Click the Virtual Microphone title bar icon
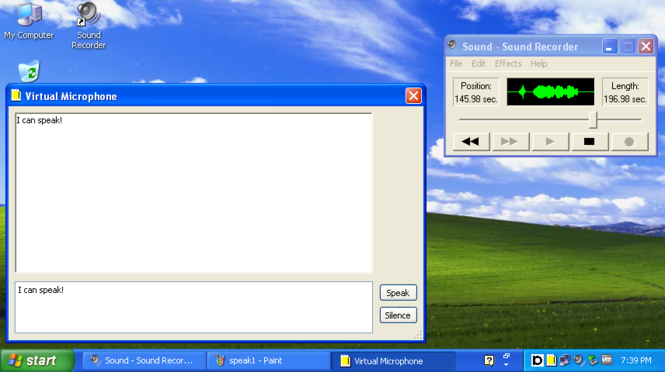Viewport: 665px width, 372px height. pyautogui.click(x=16, y=95)
